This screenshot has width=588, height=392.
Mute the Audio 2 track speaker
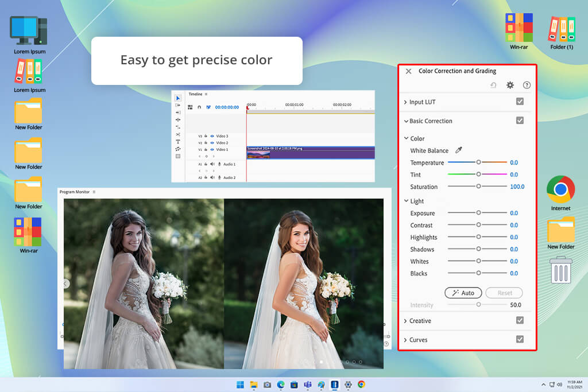click(x=212, y=177)
